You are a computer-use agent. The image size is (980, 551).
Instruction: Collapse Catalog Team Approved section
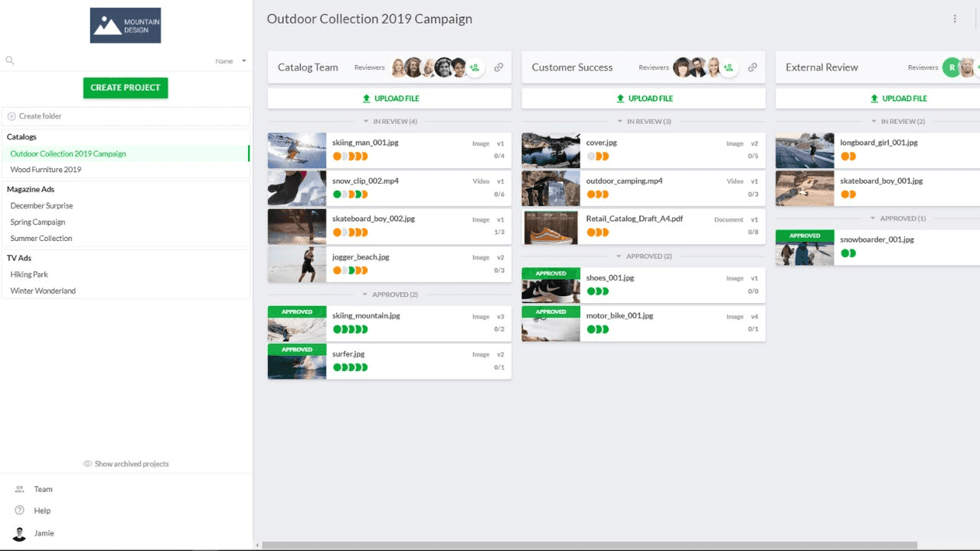(390, 295)
